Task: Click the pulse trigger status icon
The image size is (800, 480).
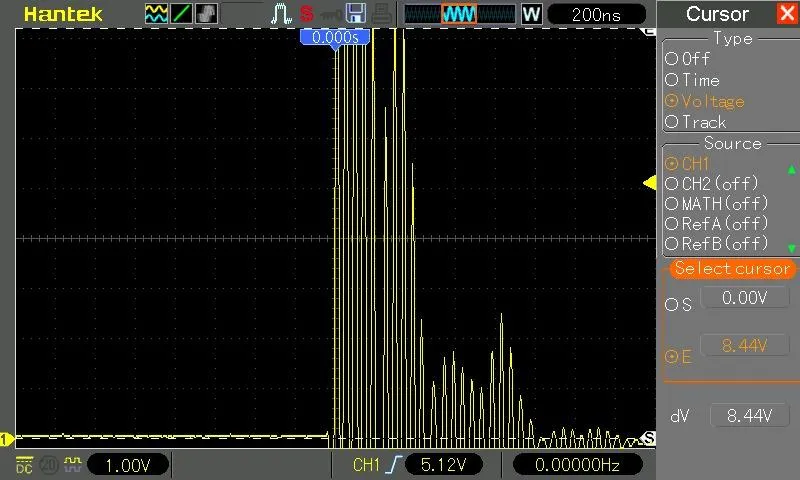Action: (281, 14)
